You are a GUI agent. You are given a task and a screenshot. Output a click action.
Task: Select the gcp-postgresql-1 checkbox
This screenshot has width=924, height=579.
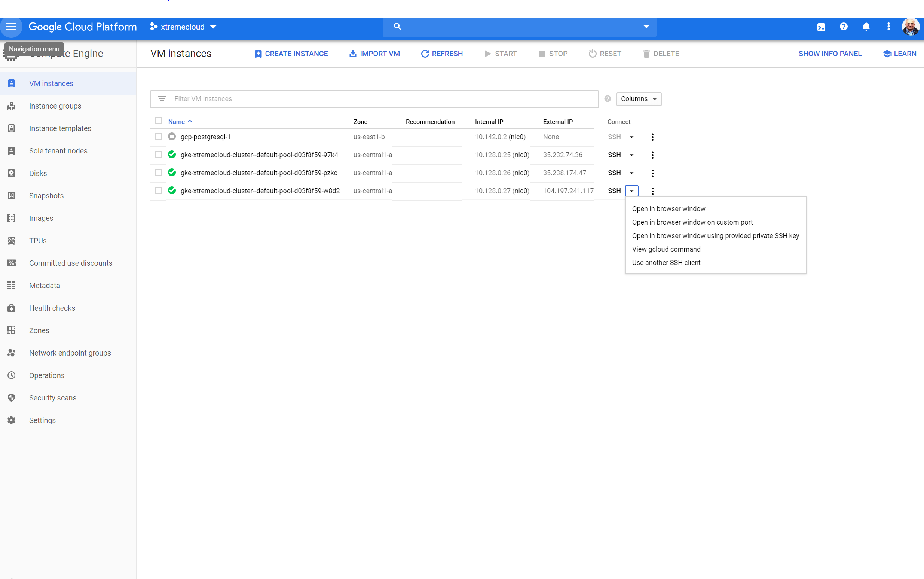[158, 137]
